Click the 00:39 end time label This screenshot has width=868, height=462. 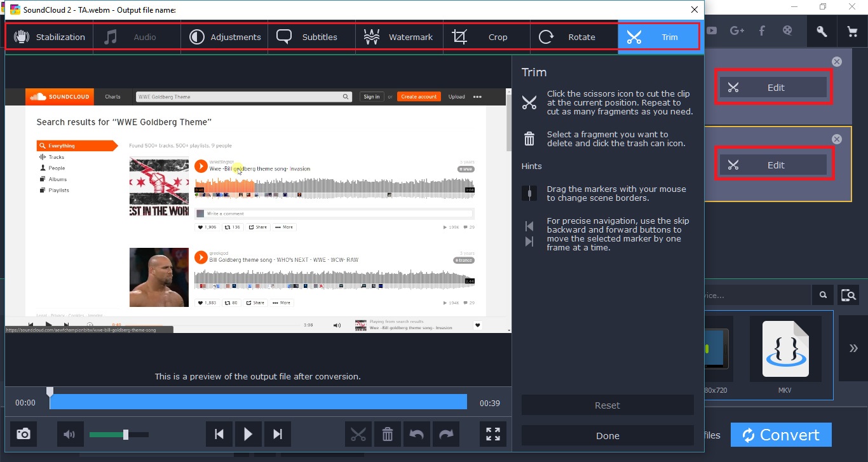pos(489,403)
